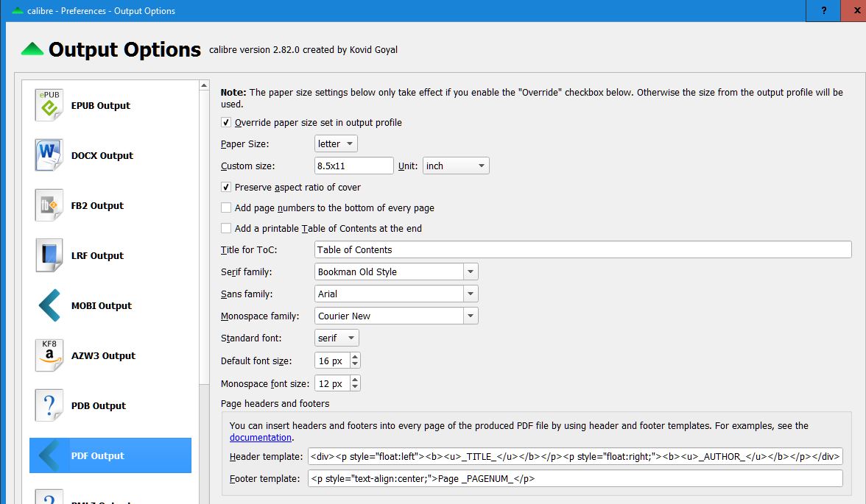Increase Default font size with up arrow
The width and height of the screenshot is (866, 504).
(x=355, y=357)
